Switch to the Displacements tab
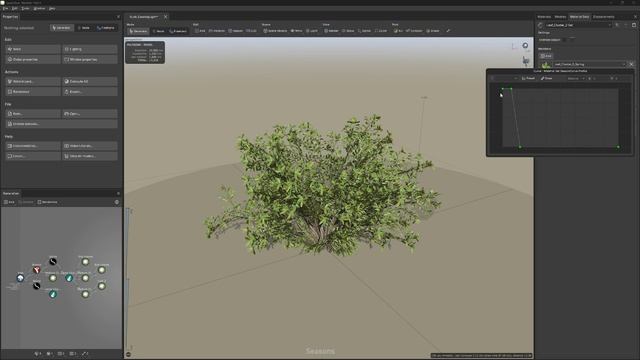 click(x=604, y=17)
